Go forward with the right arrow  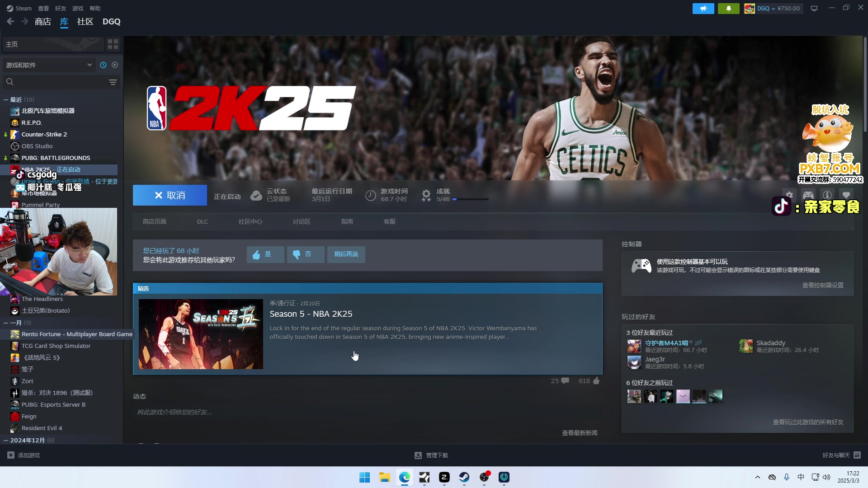pos(25,21)
